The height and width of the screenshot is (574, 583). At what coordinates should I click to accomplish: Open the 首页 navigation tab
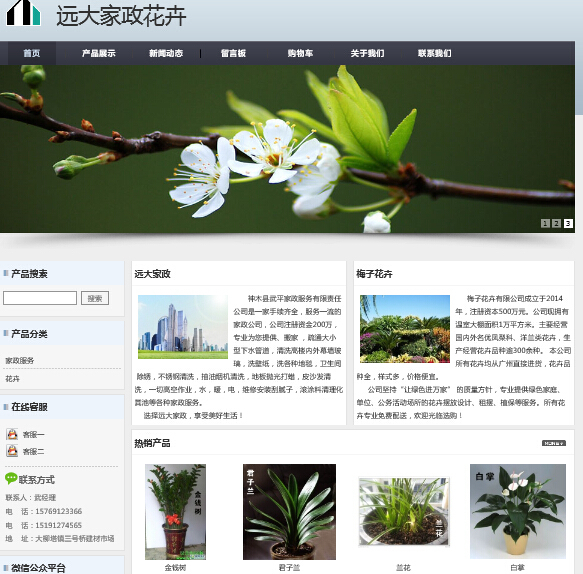(32, 53)
